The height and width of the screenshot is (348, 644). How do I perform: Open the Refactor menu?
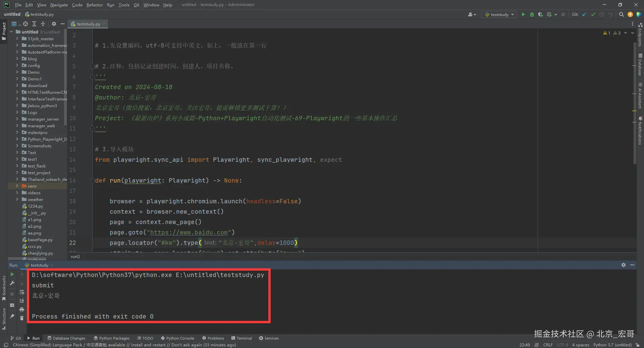point(95,5)
